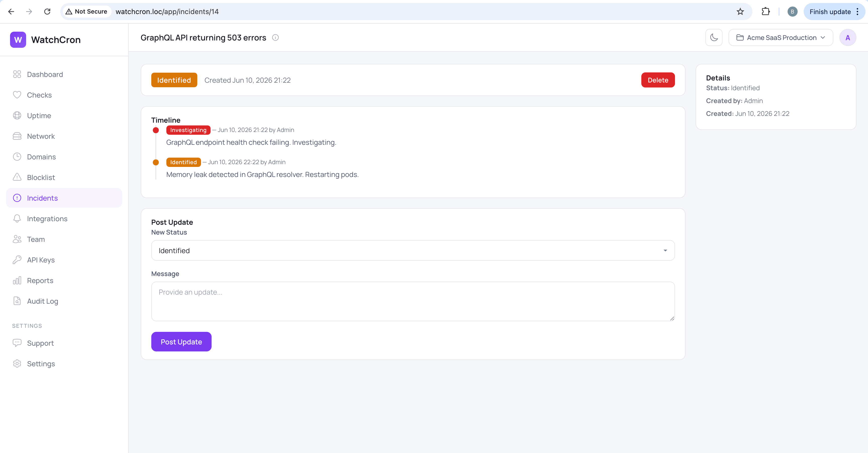Click the Integrations bell icon
The image size is (868, 453).
tap(17, 218)
